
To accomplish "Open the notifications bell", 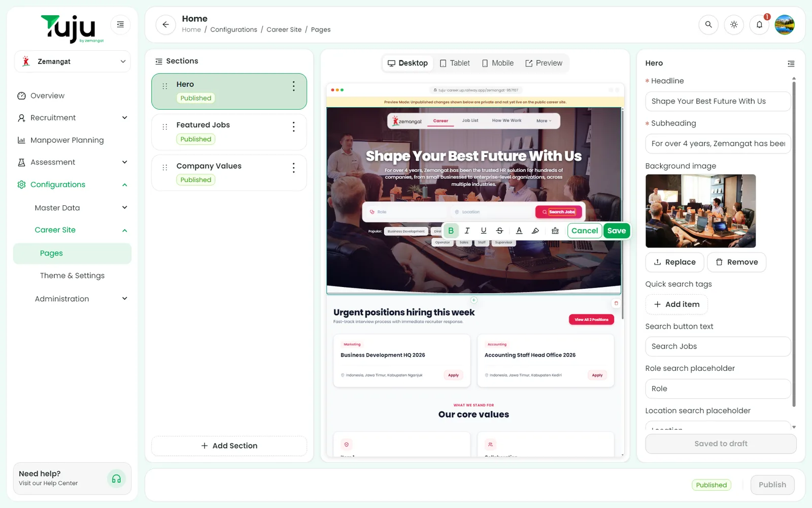I will point(759,24).
